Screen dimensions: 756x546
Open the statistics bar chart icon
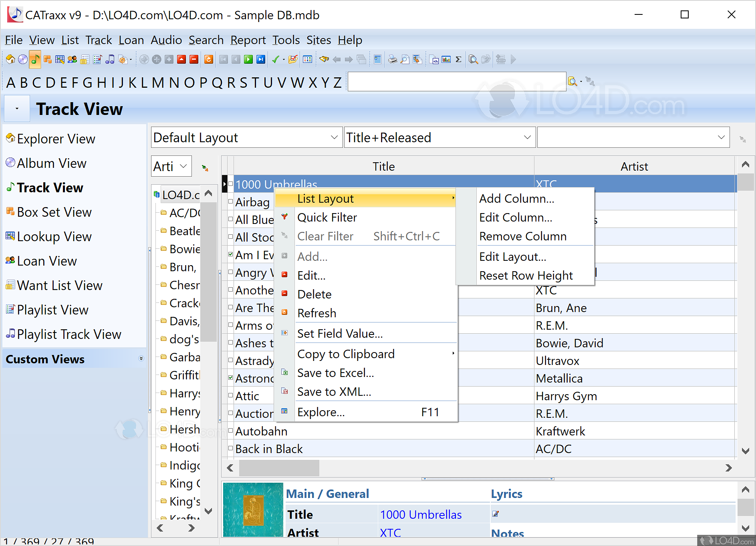pyautogui.click(x=446, y=60)
